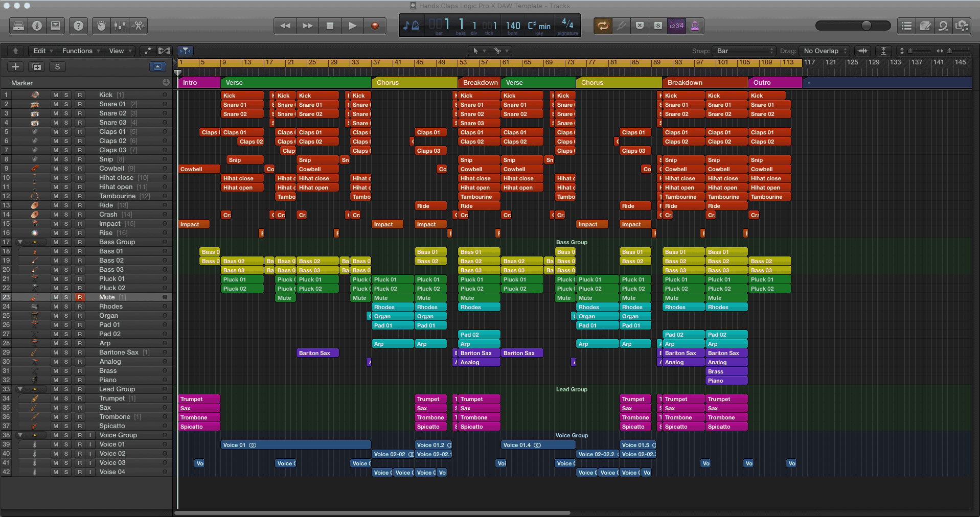Open the Functions menu in the track area
This screenshot has height=517, width=980.
80,51
